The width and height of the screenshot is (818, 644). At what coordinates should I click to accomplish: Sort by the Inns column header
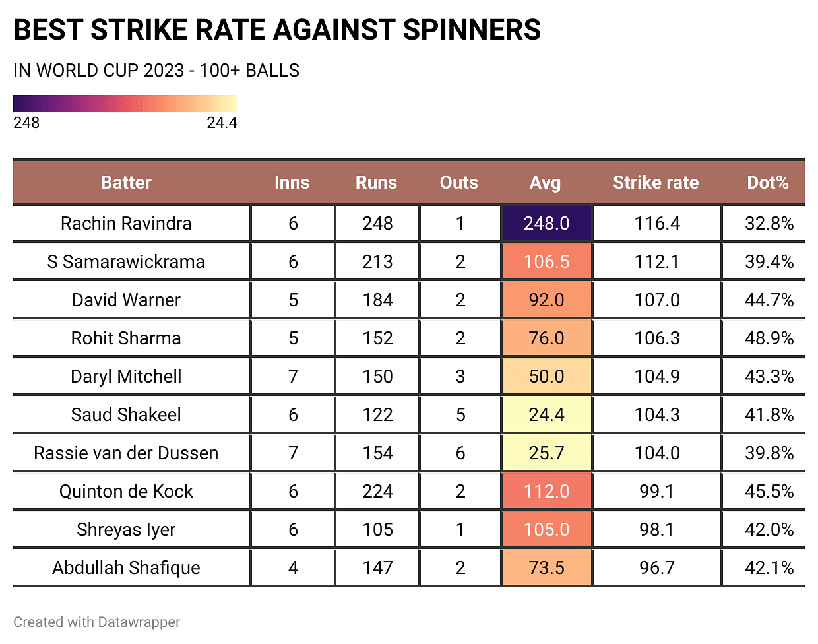(x=292, y=183)
